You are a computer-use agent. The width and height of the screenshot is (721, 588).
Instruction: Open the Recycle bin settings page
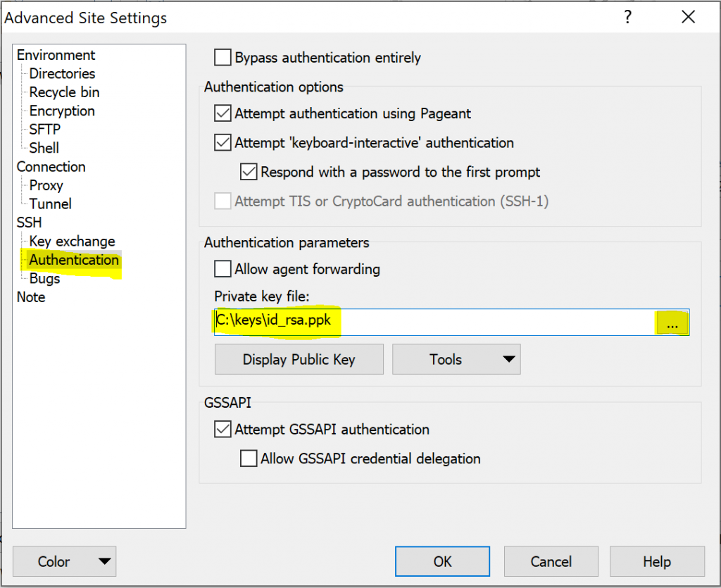click(x=64, y=92)
